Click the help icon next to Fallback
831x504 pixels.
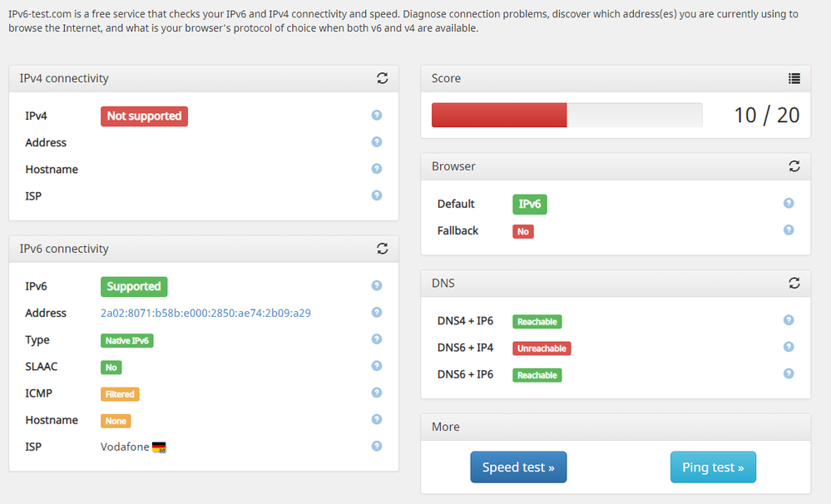(x=789, y=230)
